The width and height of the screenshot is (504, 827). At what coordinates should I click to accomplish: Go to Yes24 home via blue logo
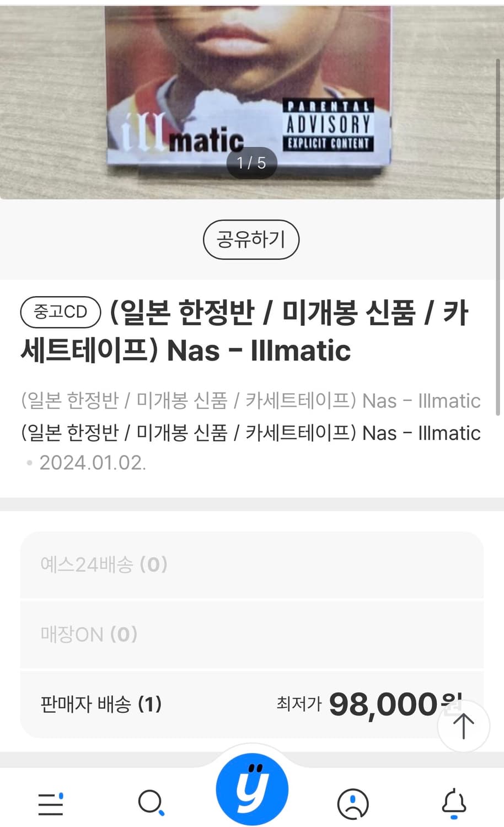point(252,789)
